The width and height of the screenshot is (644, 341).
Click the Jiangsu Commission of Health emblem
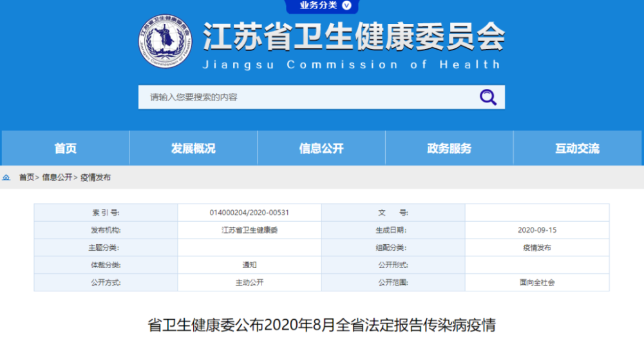pyautogui.click(x=165, y=41)
